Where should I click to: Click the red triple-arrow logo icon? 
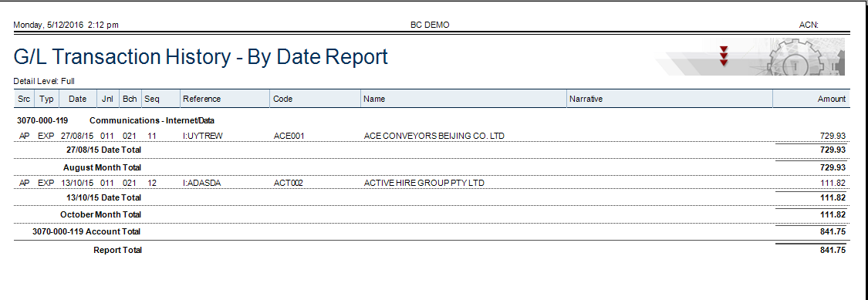(724, 56)
